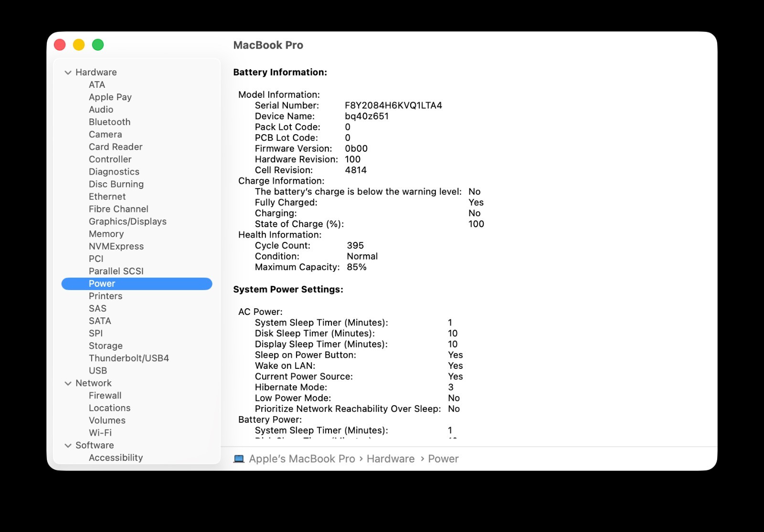
Task: Click the Hardware category label
Action: click(x=96, y=72)
